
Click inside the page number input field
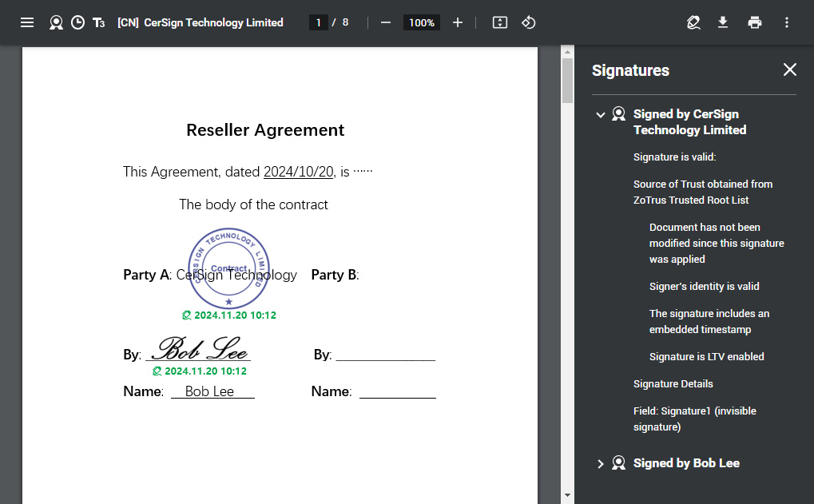[x=318, y=22]
